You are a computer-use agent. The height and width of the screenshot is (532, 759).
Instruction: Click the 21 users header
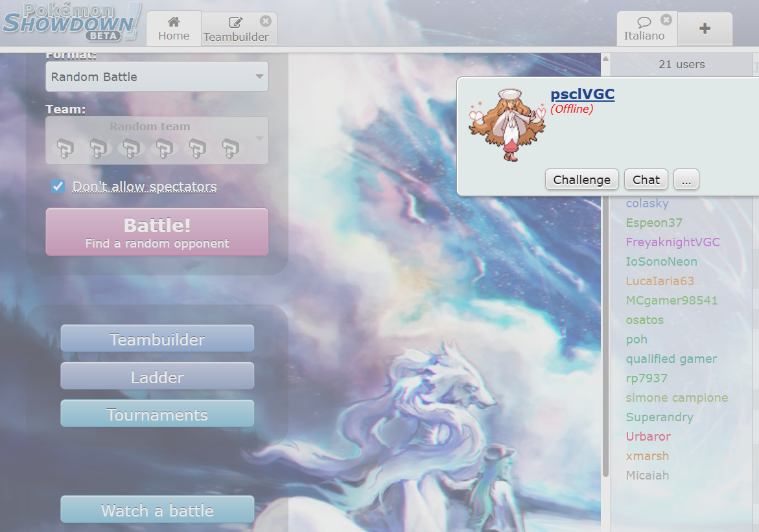682,64
